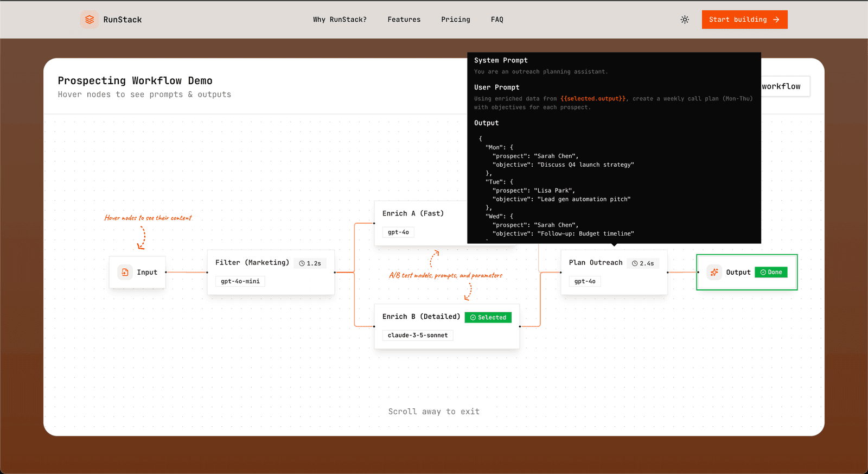The width and height of the screenshot is (868, 474).
Task: Click the Output node sparkle icon
Action: 714,272
